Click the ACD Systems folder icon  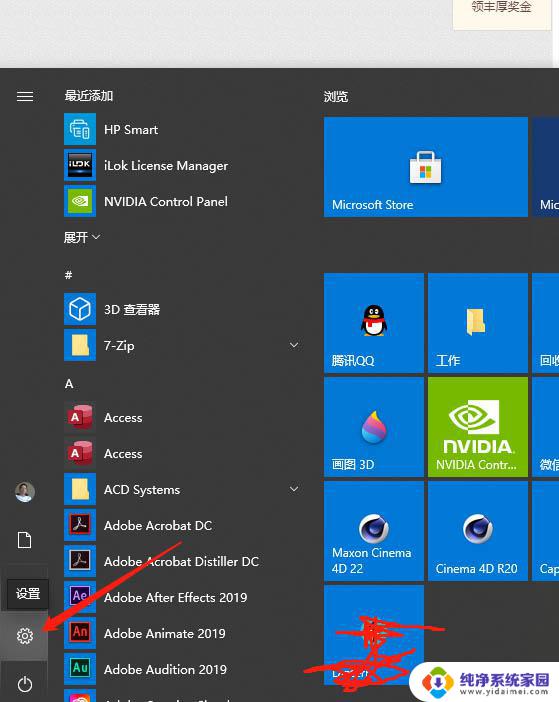tap(80, 489)
